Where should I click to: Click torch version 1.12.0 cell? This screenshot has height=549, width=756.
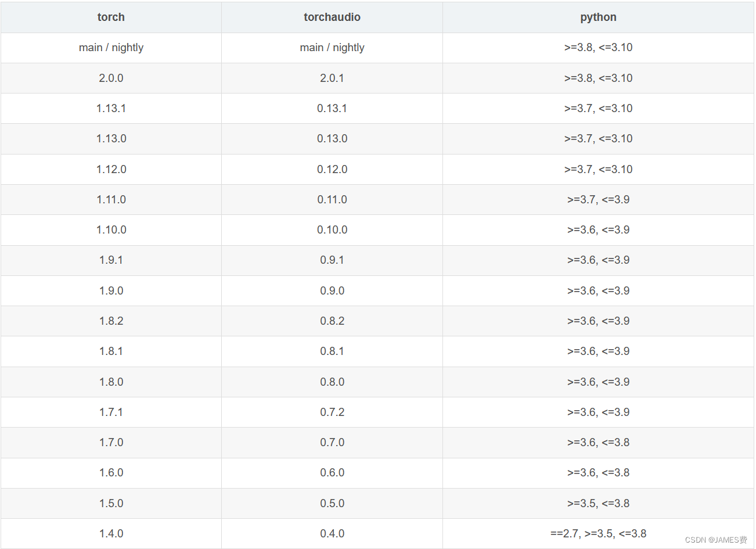[x=111, y=170]
